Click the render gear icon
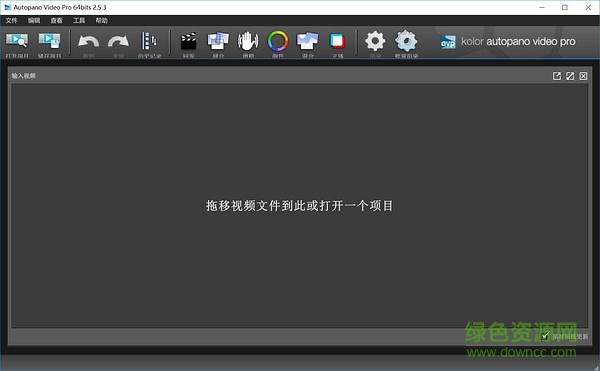The height and width of the screenshot is (371, 600). (x=375, y=41)
